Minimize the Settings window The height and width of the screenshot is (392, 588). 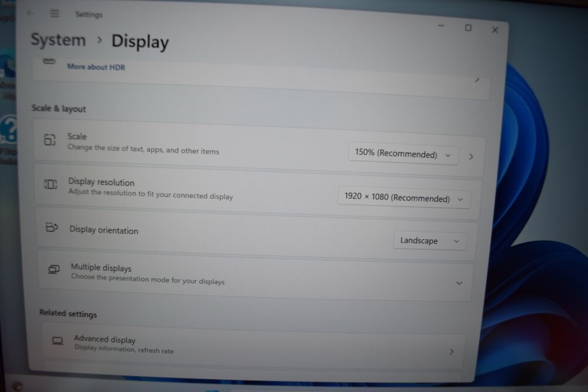tap(441, 26)
